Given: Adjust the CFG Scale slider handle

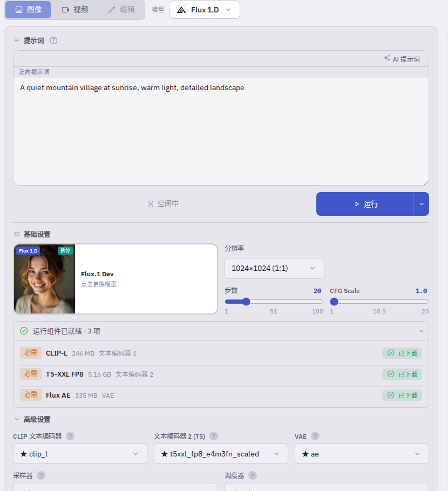Looking at the screenshot, I should (x=334, y=302).
